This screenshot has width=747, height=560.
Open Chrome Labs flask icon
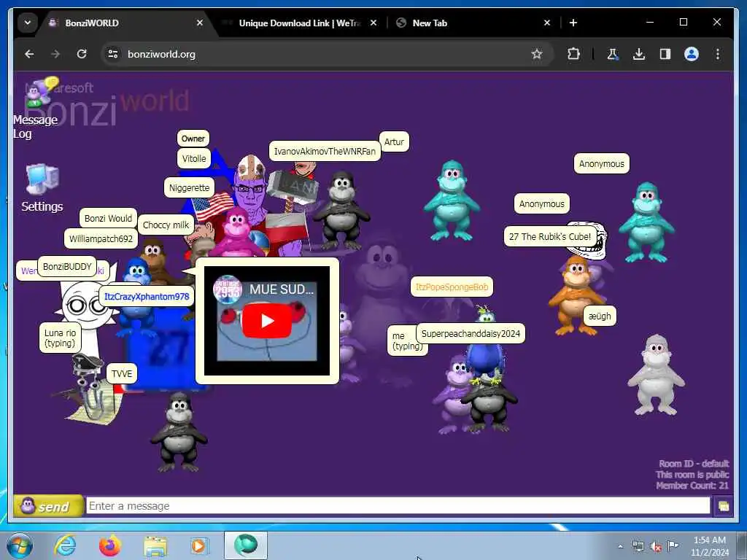pyautogui.click(x=613, y=54)
